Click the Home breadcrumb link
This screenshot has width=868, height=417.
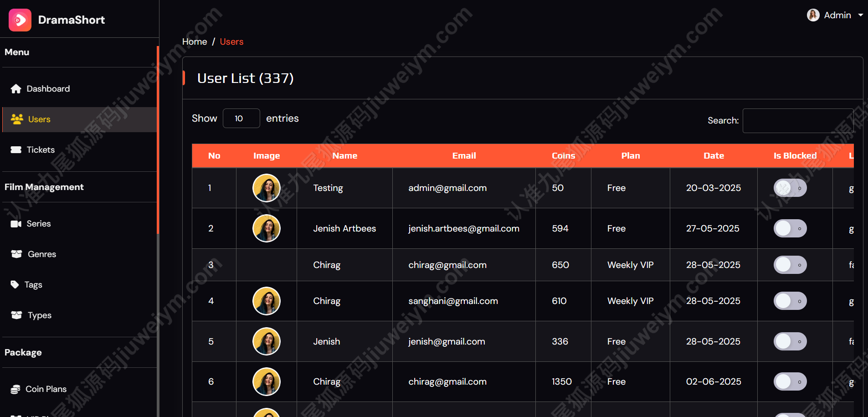tap(195, 41)
